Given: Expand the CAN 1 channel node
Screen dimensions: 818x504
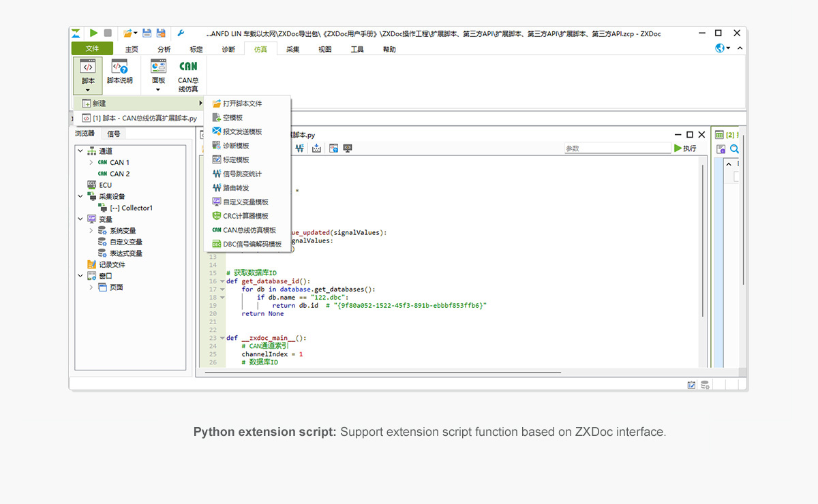Looking at the screenshot, I should (x=91, y=163).
